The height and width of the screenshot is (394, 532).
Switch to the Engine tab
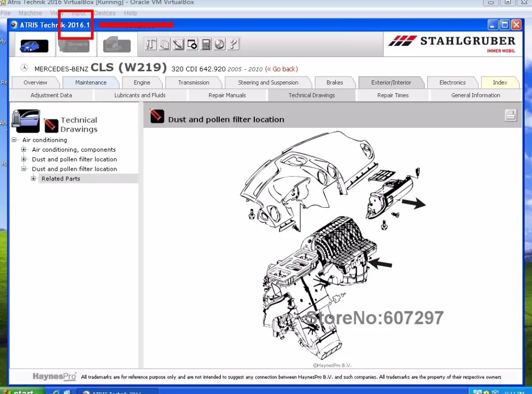(x=142, y=83)
